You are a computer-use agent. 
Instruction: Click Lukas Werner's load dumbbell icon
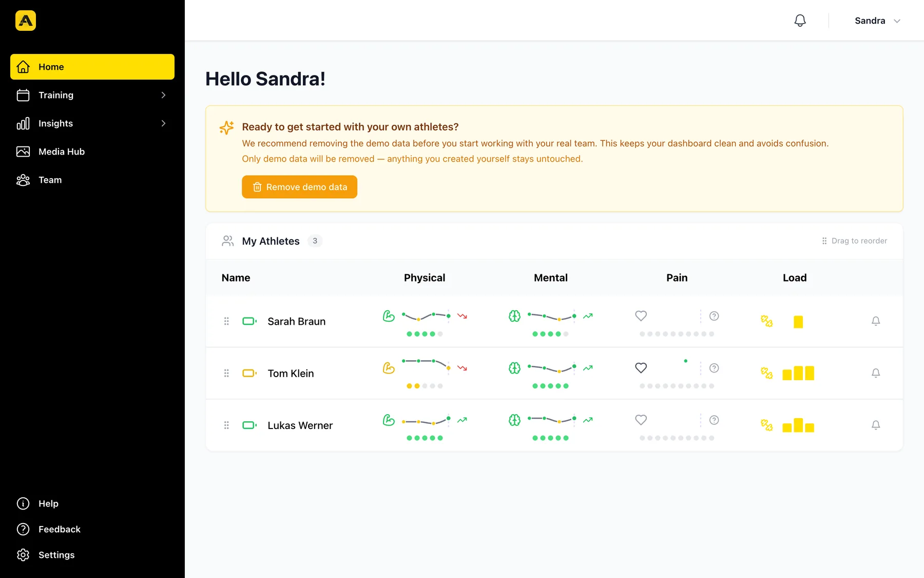pos(766,425)
